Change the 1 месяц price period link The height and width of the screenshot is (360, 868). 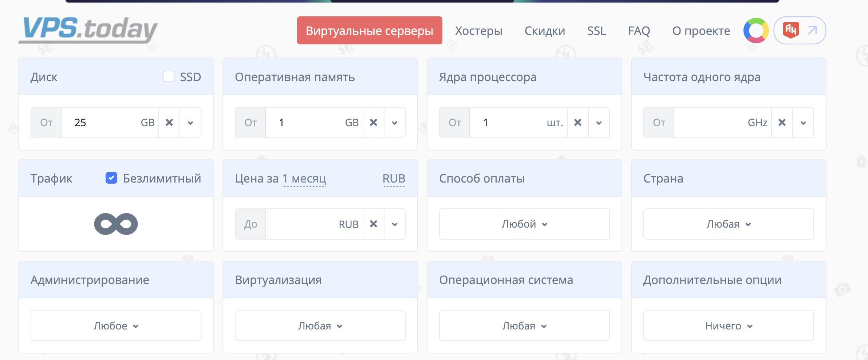click(x=304, y=179)
